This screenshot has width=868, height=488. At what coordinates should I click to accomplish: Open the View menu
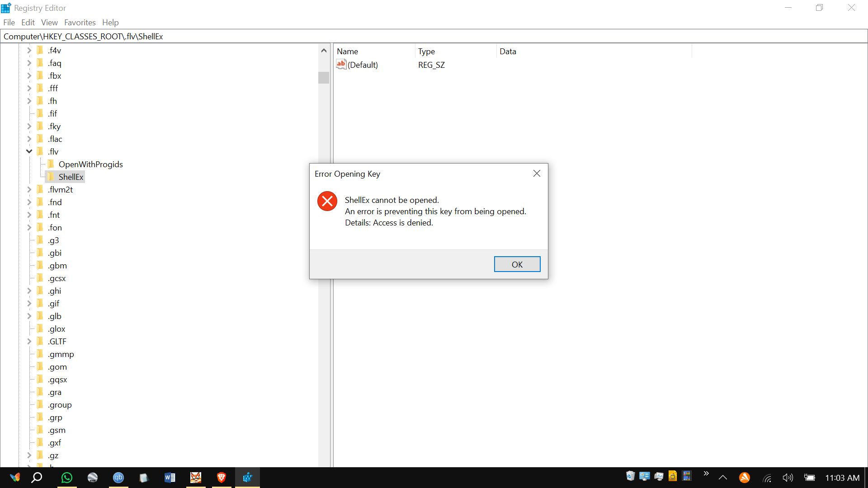click(x=49, y=23)
